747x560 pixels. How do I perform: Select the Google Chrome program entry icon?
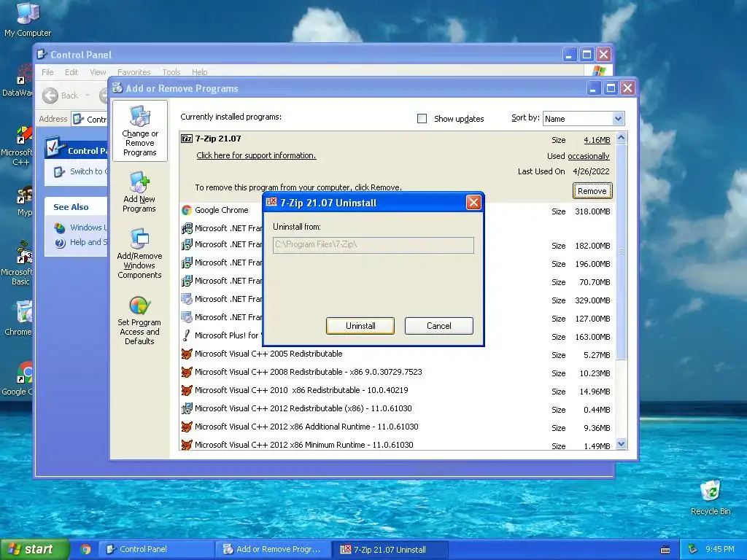point(187,210)
